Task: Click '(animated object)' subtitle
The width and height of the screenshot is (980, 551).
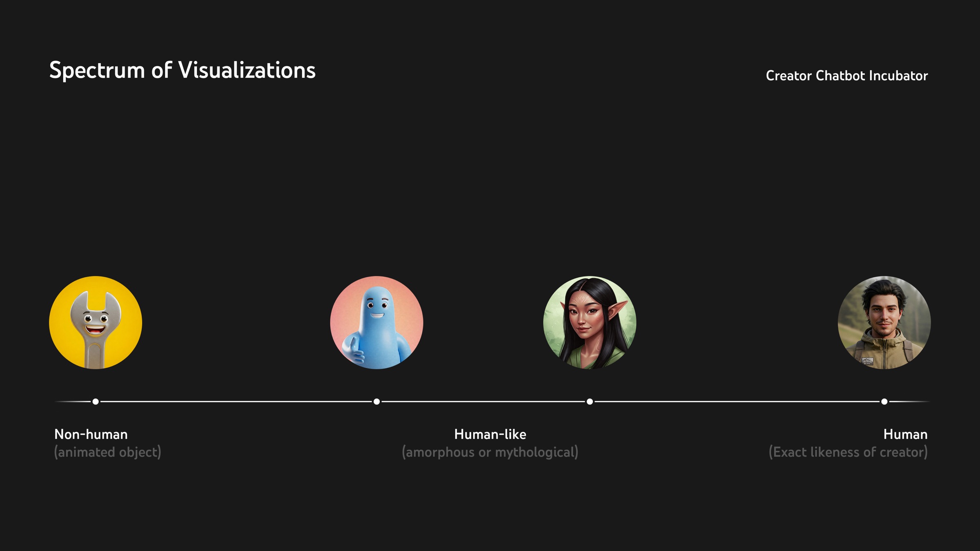Action: tap(108, 452)
